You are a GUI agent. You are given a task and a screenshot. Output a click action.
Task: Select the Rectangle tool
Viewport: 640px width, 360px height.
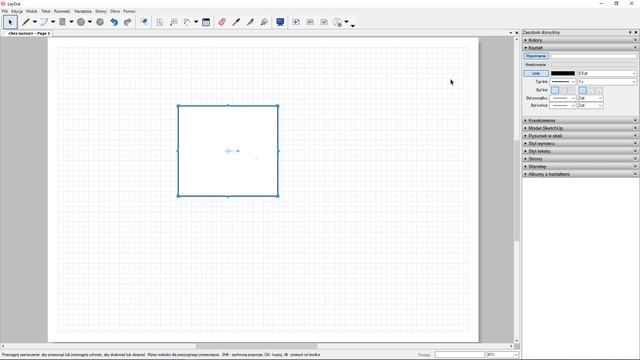[62, 22]
